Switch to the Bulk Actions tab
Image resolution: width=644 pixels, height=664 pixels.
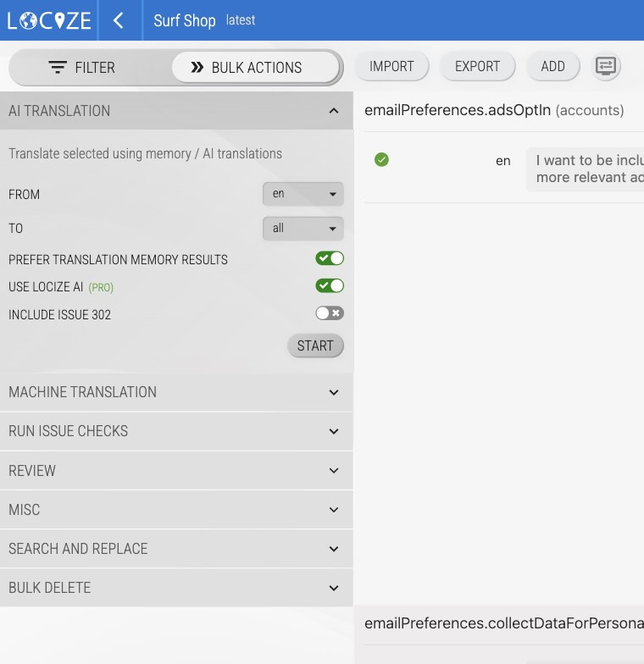click(256, 68)
